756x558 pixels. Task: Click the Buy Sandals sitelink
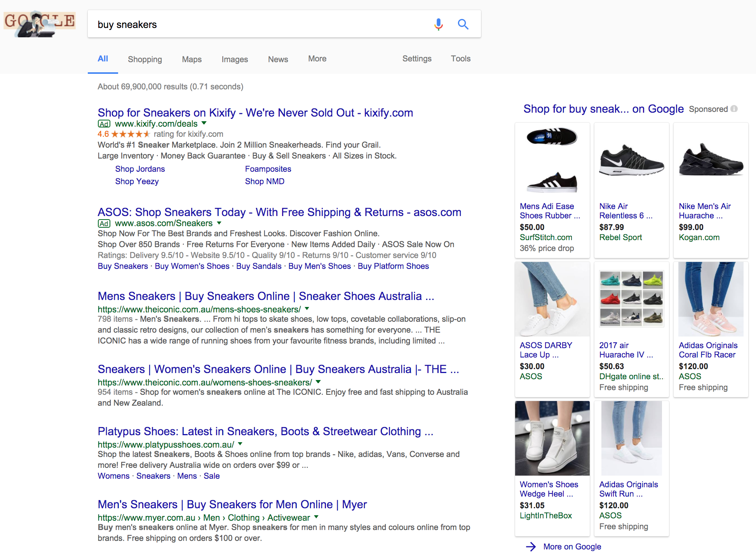(x=259, y=266)
